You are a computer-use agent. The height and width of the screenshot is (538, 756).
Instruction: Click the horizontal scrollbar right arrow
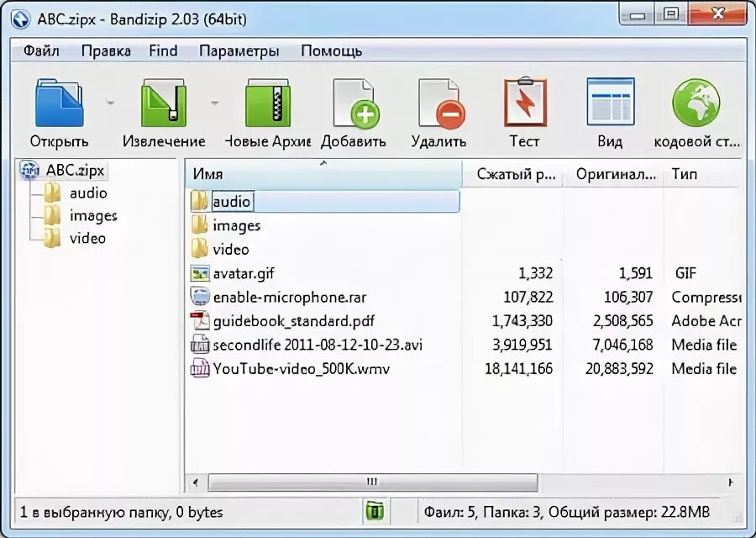pyautogui.click(x=731, y=482)
